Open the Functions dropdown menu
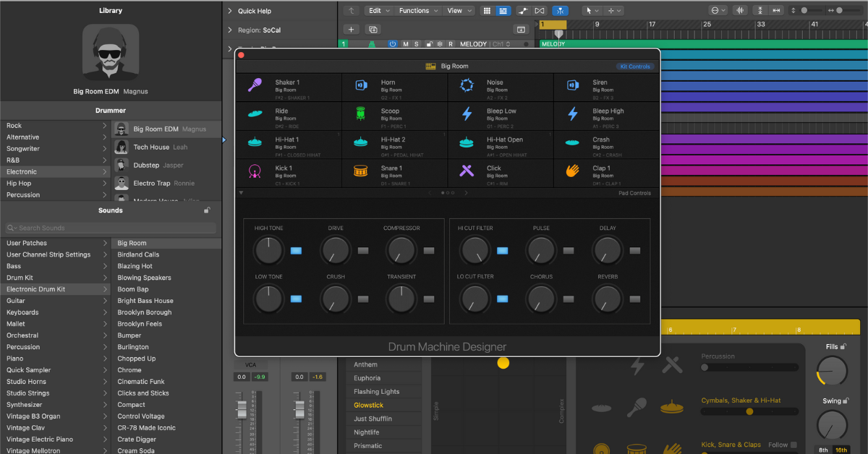The width and height of the screenshot is (868, 454). [x=418, y=11]
